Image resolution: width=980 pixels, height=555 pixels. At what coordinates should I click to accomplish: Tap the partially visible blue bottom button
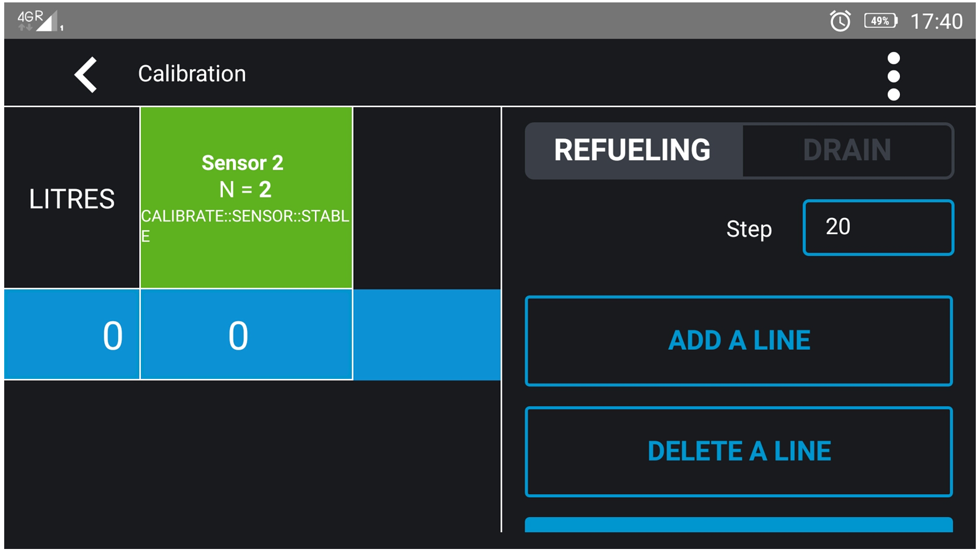pyautogui.click(x=738, y=524)
